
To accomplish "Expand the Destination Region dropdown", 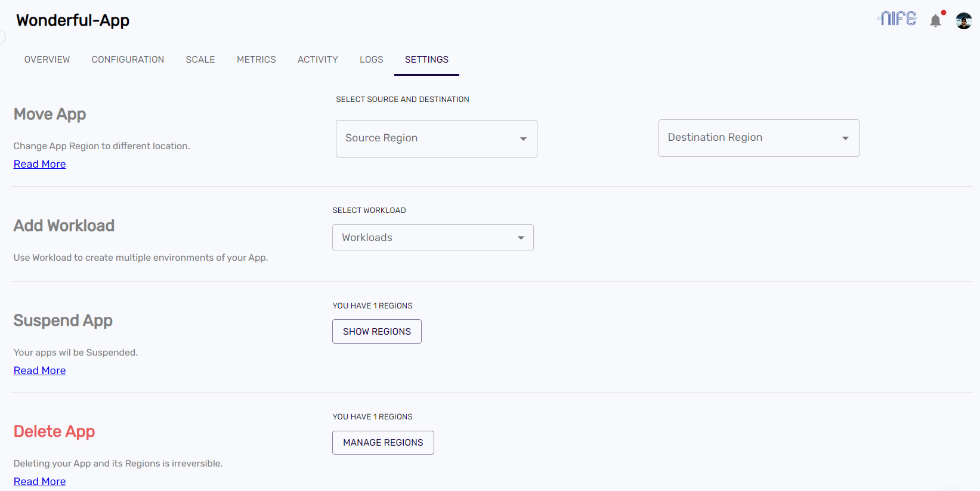I will 758,138.
